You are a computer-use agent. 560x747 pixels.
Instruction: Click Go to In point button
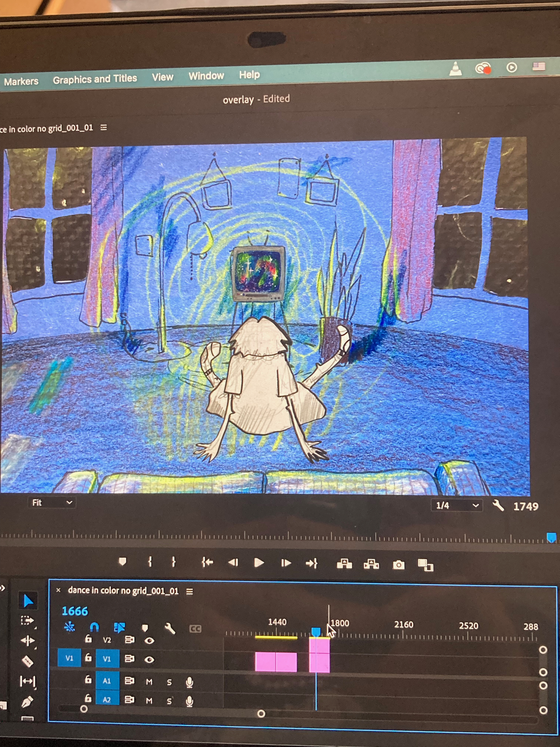pyautogui.click(x=207, y=562)
